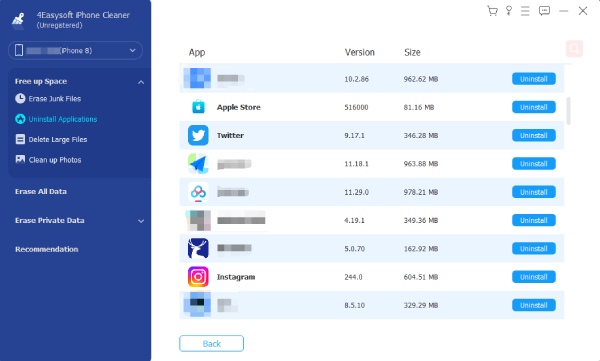Click the phone device icon in selector
This screenshot has width=600, height=361.
19,50
